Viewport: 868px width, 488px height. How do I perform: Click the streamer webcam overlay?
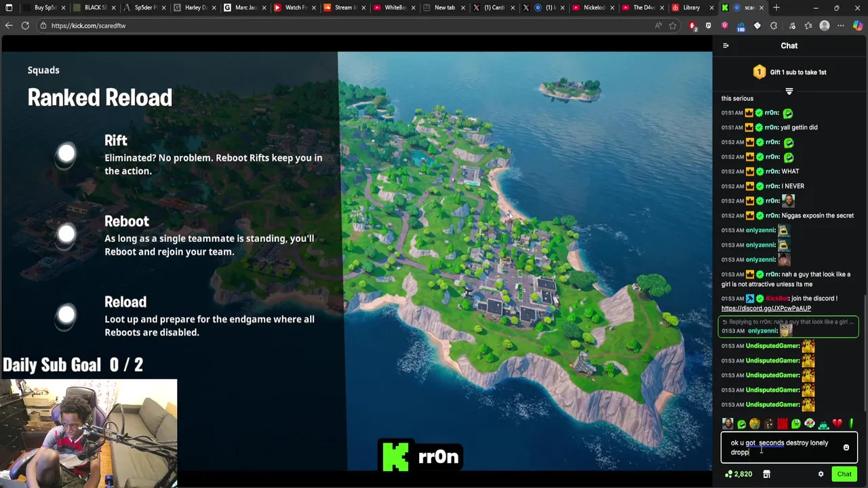click(x=88, y=433)
